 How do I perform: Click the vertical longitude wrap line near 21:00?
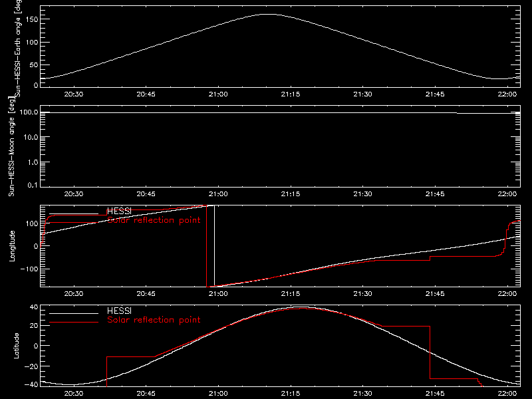tap(214, 246)
